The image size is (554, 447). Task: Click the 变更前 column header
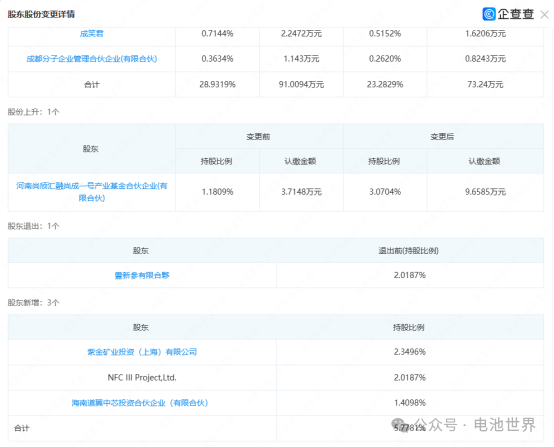tap(258, 136)
